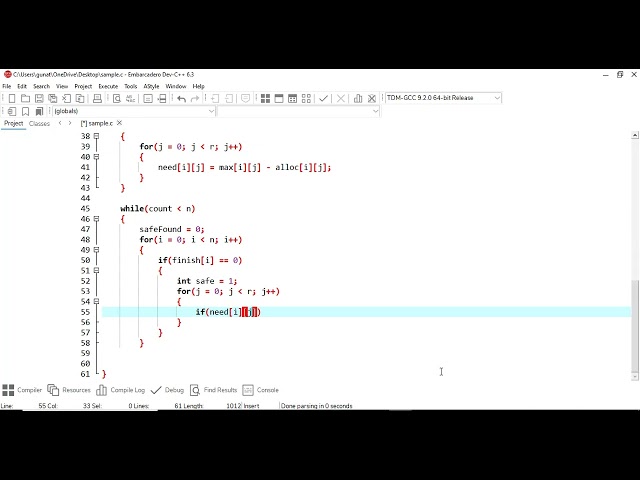Click the Compile four-squares icon
This screenshot has height=480, width=640.
coord(265,98)
